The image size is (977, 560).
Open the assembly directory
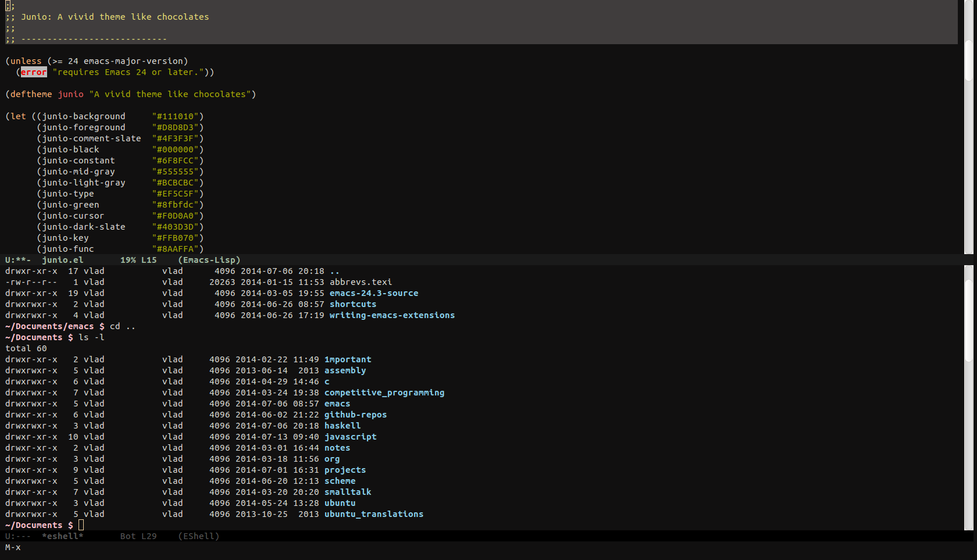[x=345, y=370]
